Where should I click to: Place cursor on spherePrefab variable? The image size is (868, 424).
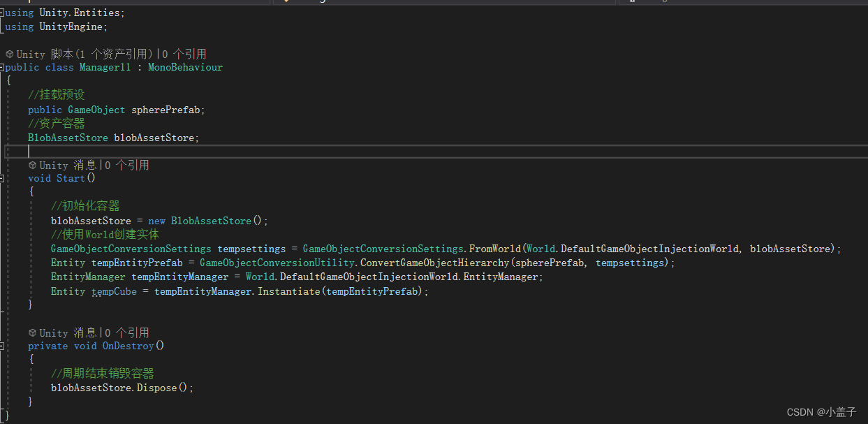click(165, 110)
